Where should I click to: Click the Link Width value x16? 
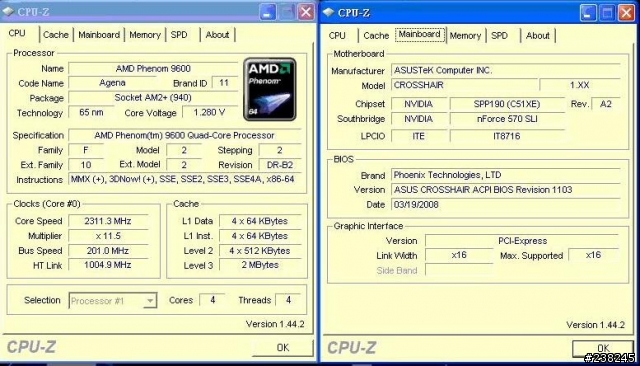[x=459, y=255]
